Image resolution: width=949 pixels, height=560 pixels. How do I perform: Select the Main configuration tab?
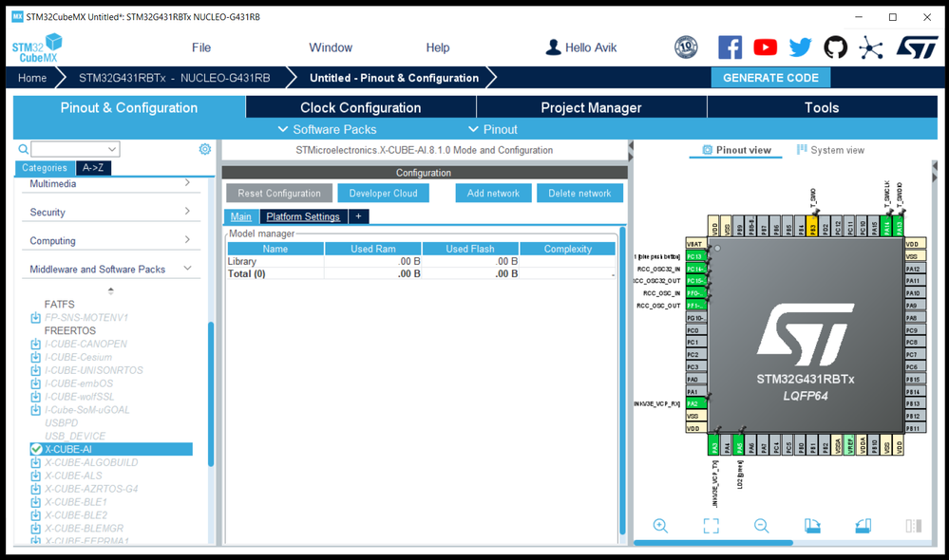point(241,216)
